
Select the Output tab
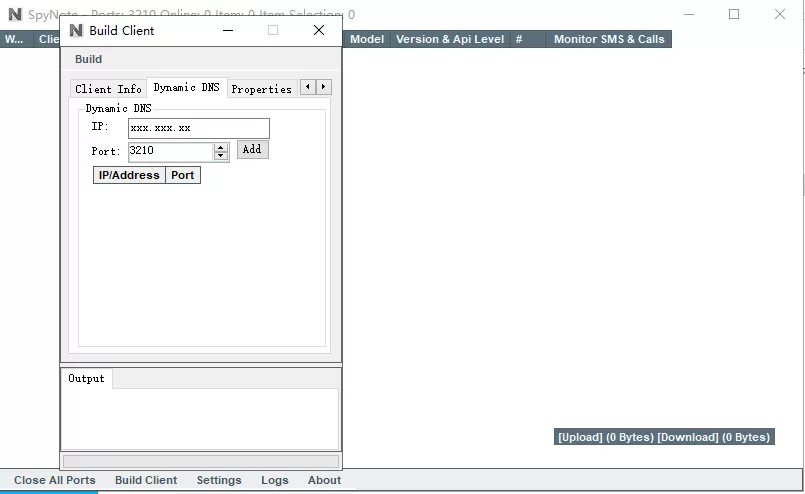click(86, 378)
